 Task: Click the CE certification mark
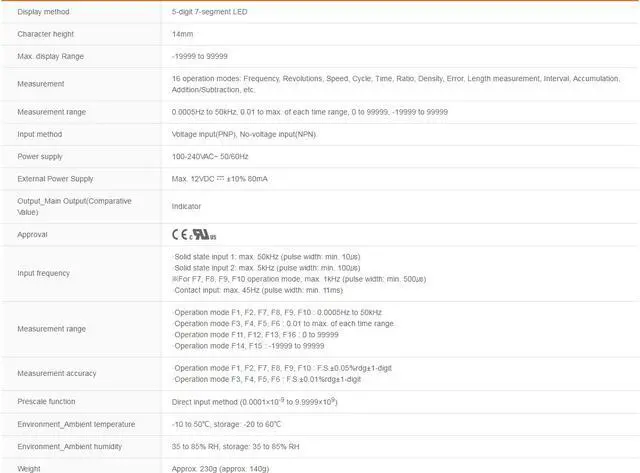point(180,234)
